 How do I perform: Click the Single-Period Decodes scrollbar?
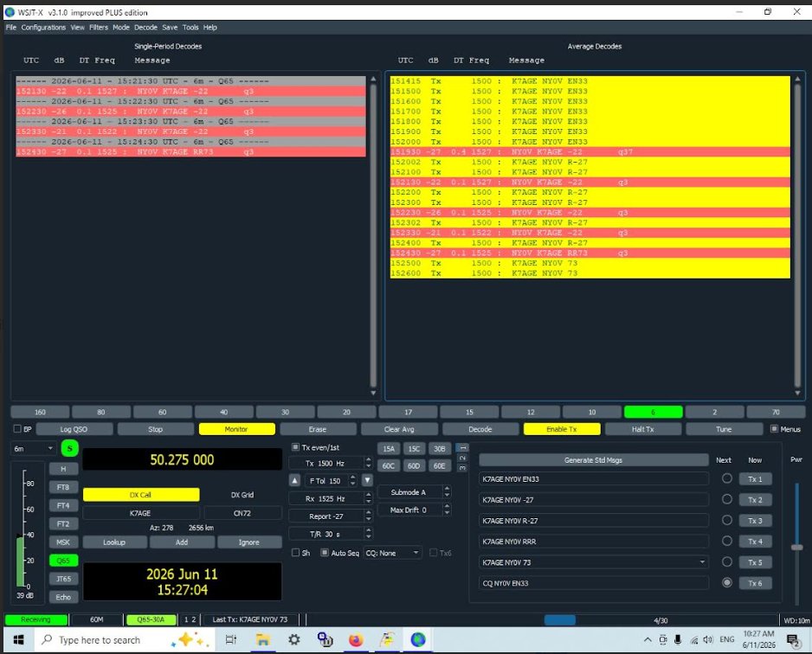(373, 238)
